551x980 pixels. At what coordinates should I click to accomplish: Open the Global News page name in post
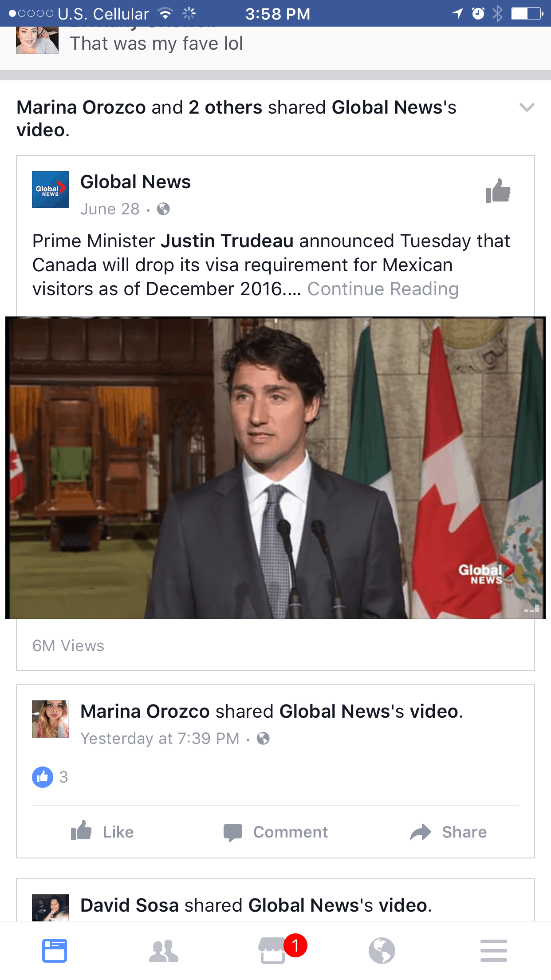[x=135, y=182]
